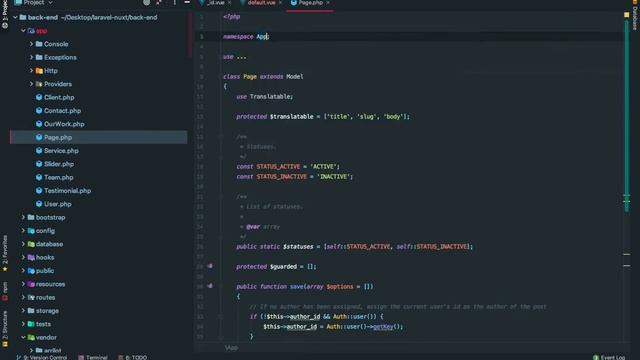Click the vendor folder icon
This screenshot has width=640, height=360.
[31, 338]
